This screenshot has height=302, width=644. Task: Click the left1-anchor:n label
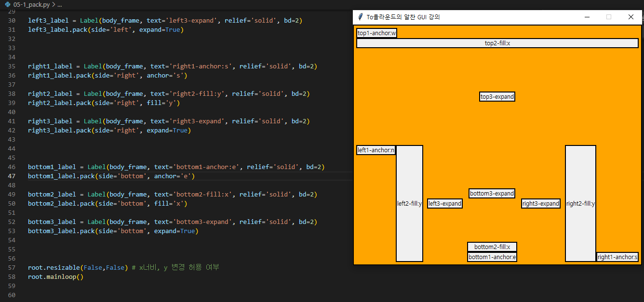(376, 150)
